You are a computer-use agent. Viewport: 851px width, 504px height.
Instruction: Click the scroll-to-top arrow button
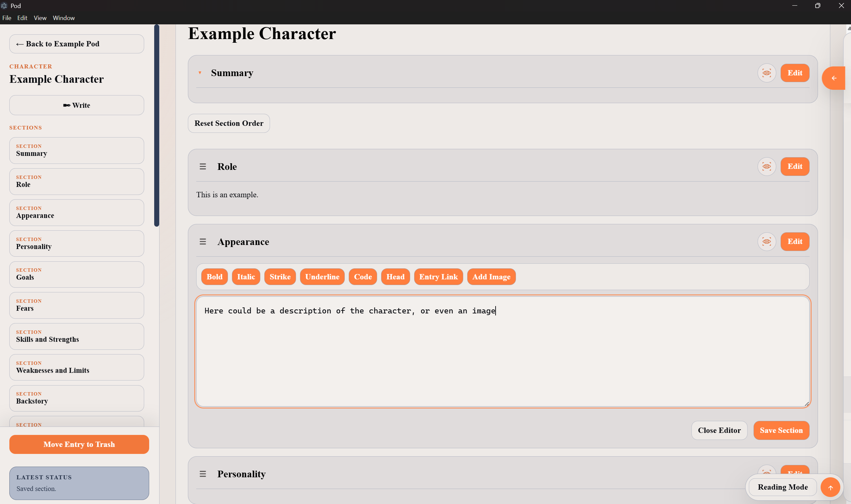830,487
